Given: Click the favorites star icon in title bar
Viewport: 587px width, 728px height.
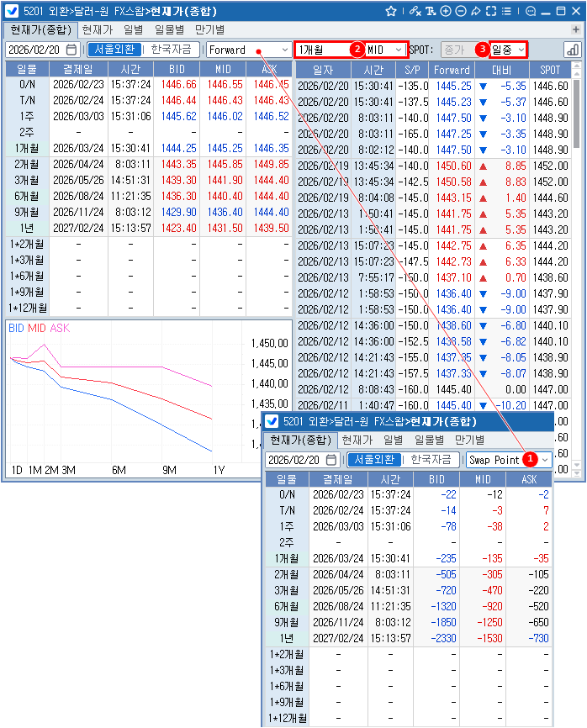Looking at the screenshot, I should 391,12.
